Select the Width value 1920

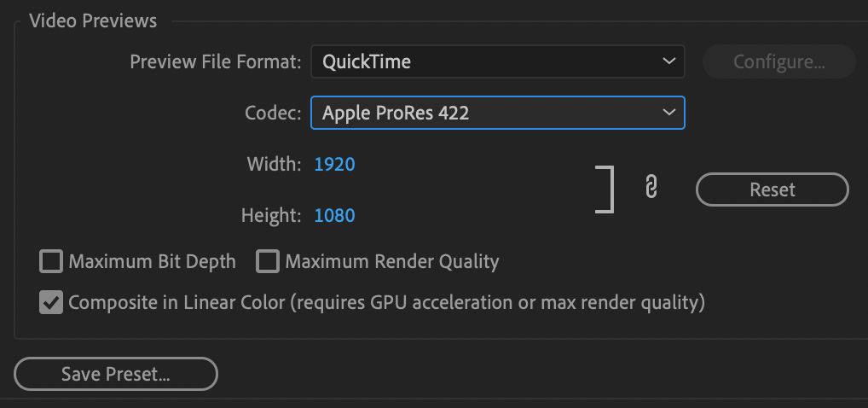click(335, 164)
